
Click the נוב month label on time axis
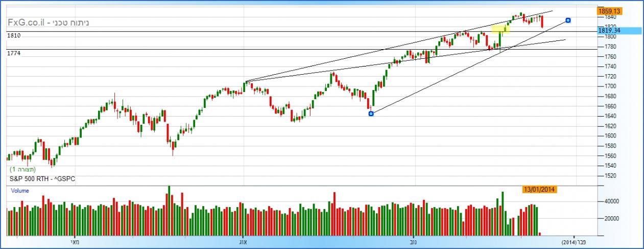[x=413, y=242]
